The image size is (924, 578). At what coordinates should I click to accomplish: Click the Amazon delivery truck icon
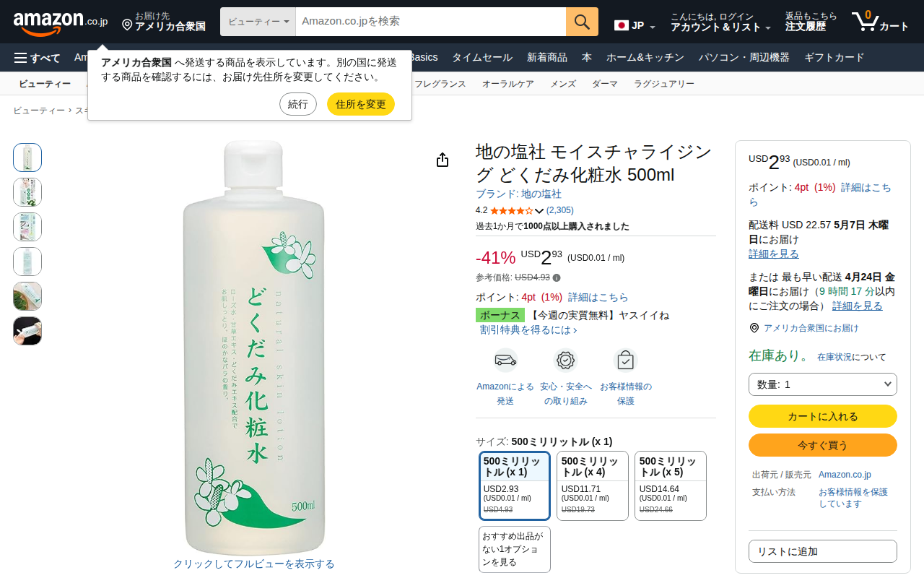tap(505, 360)
